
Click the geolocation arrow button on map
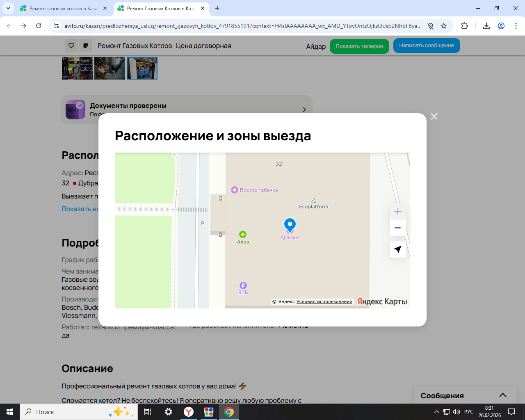(397, 249)
